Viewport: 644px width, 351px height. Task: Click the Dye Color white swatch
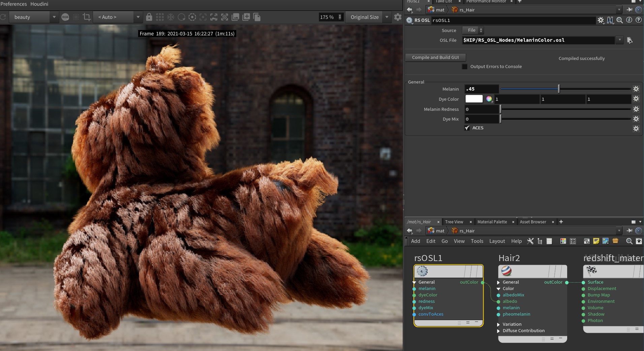tap(474, 99)
